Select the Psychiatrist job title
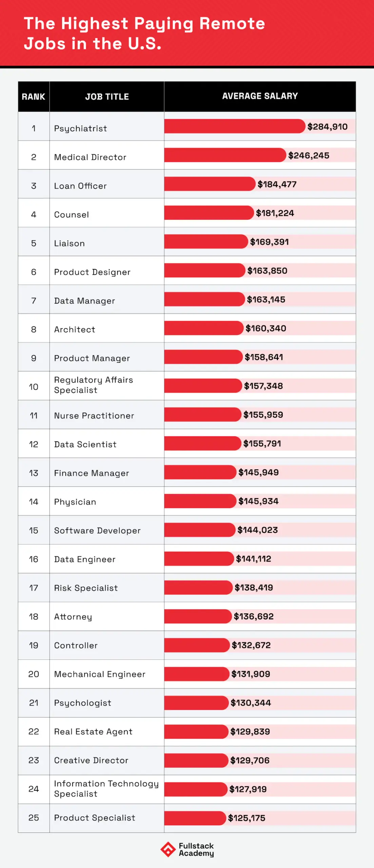Screen dimensions: 374x868 pyautogui.click(x=80, y=129)
